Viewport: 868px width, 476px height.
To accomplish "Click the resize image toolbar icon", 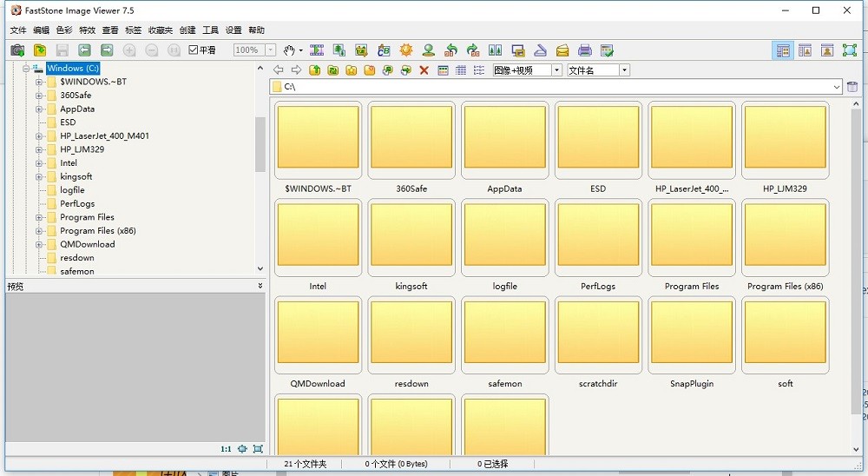I will coord(339,50).
